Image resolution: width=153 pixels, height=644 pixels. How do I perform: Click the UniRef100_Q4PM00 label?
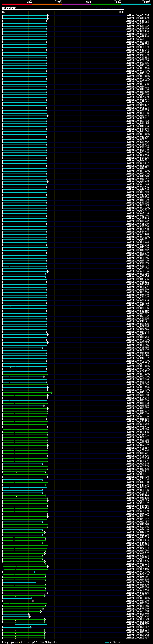[137, 261]
